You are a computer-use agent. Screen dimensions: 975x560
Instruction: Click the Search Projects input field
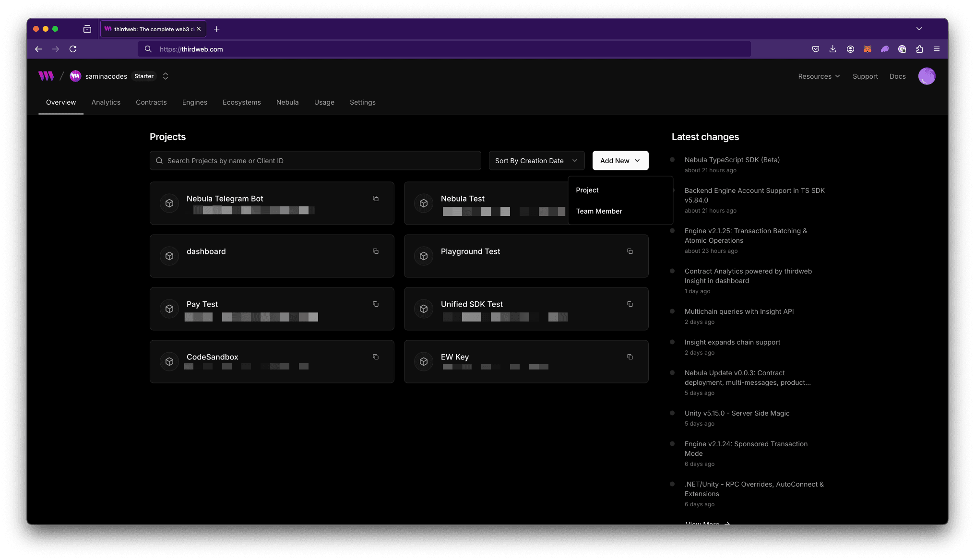pyautogui.click(x=315, y=160)
